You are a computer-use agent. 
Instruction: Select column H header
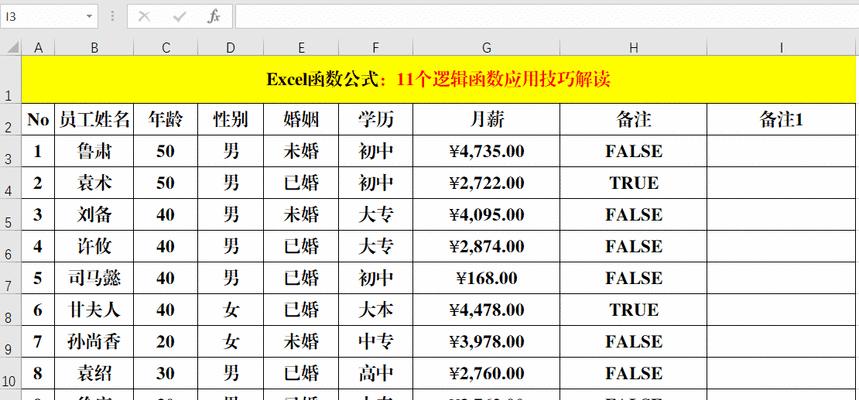633,48
